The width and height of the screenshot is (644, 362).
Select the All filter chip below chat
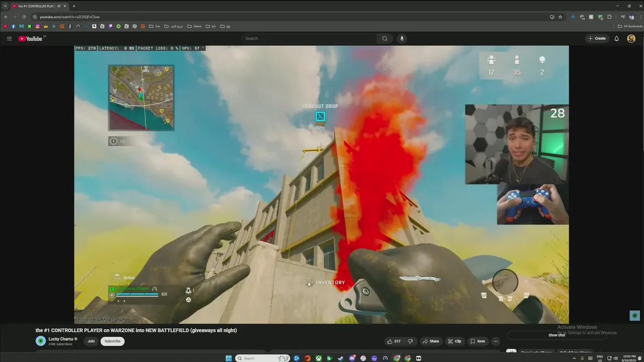(511, 351)
